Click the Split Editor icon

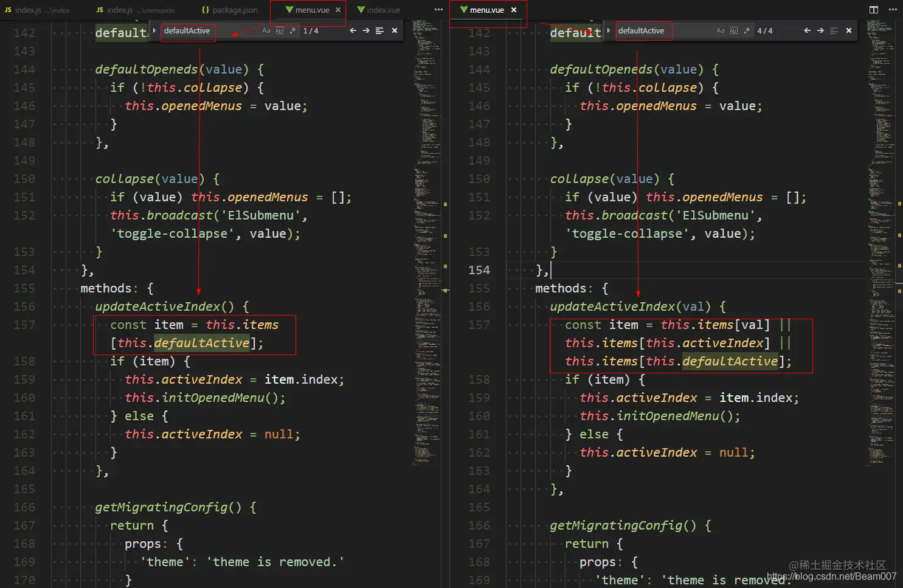[874, 10]
